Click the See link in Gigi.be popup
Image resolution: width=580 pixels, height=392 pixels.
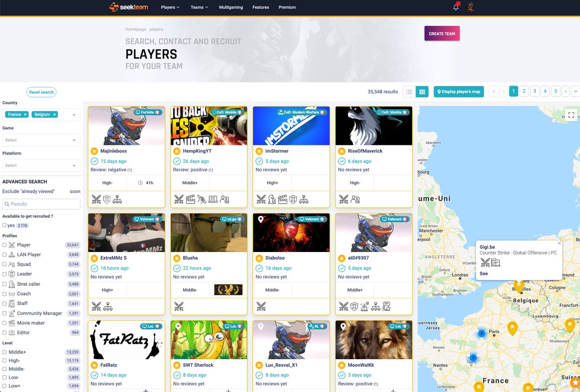484,274
